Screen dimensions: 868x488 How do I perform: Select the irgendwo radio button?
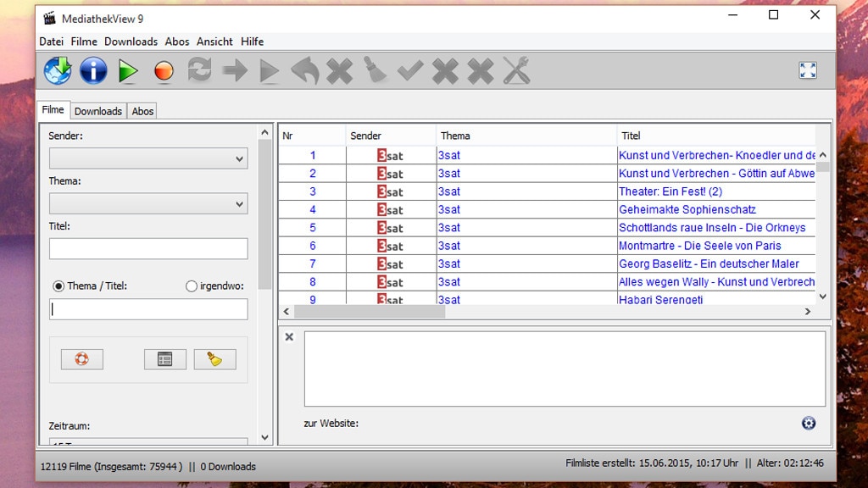click(x=192, y=286)
